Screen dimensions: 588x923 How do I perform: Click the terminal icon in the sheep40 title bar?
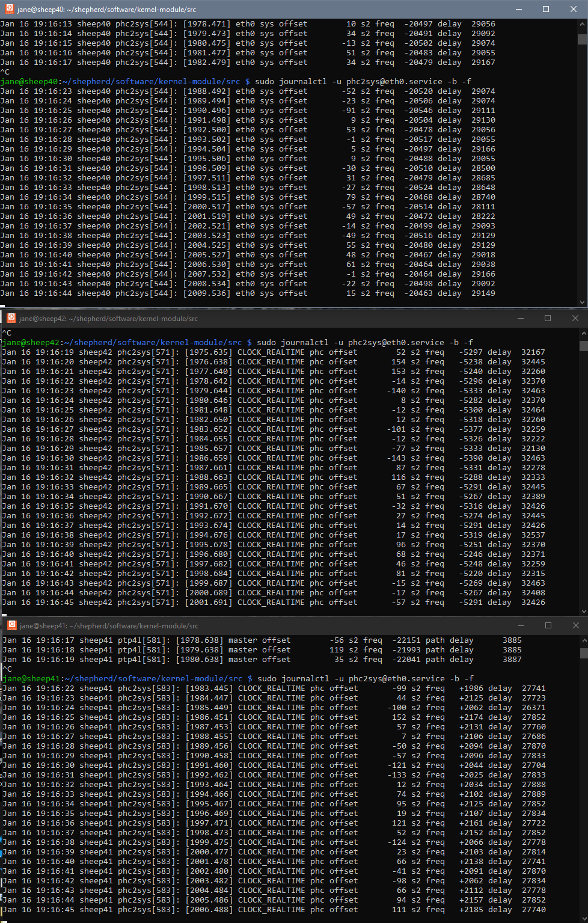pyautogui.click(x=9, y=9)
